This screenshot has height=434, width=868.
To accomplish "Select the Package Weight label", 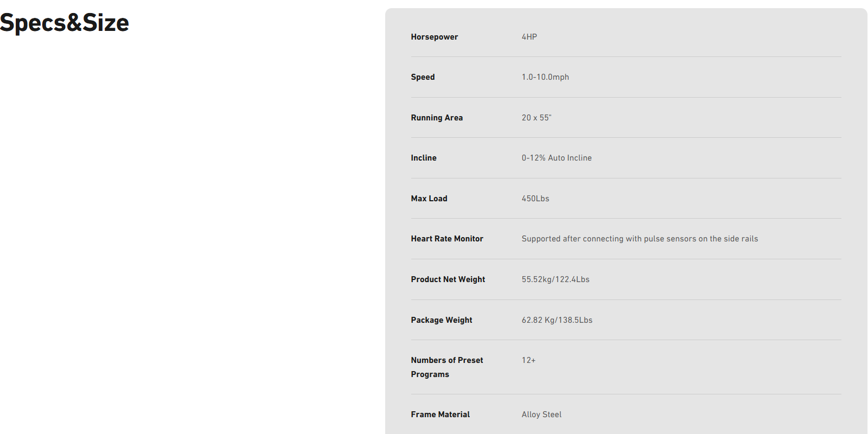I will [442, 320].
